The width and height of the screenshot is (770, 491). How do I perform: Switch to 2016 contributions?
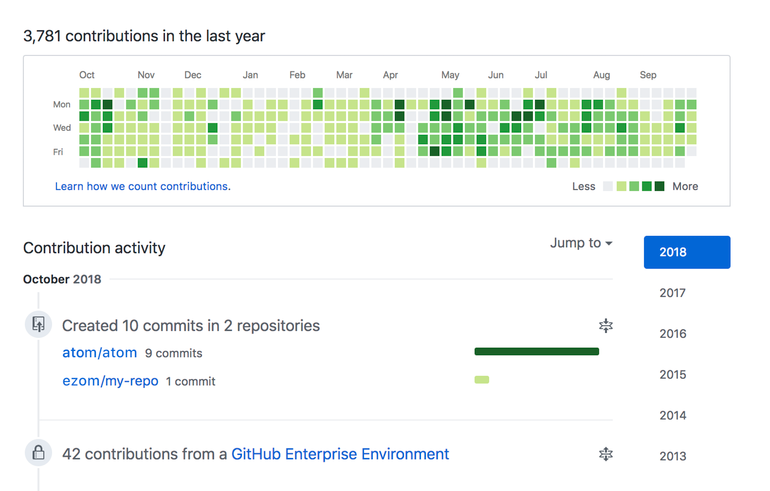point(673,334)
